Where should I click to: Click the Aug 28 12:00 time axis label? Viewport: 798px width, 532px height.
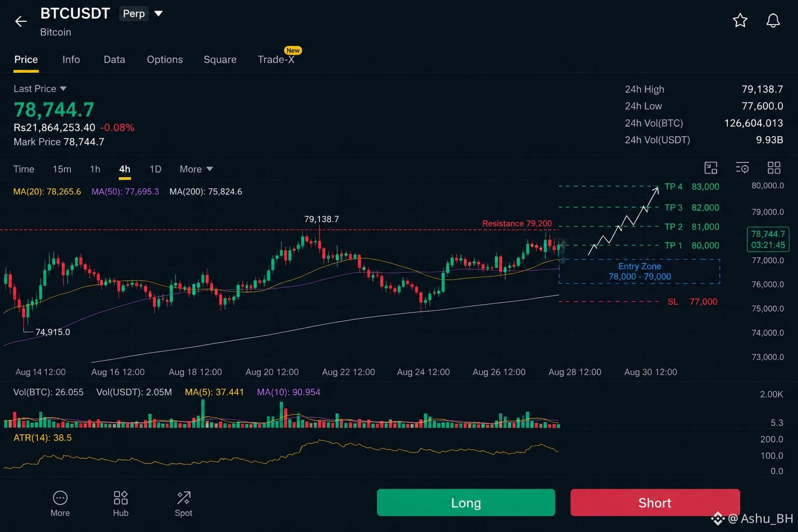tap(575, 372)
